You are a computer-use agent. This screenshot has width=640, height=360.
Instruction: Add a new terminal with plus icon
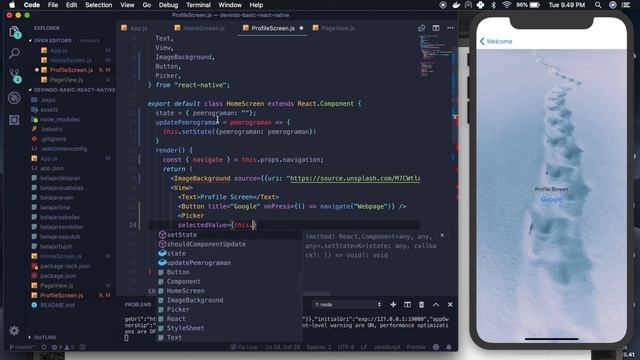[393, 304]
